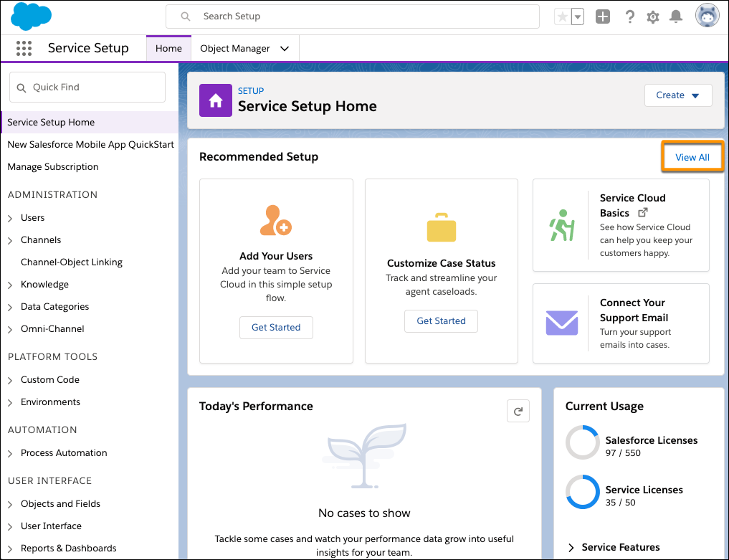Click the Salesforce cloud logo
Screen dimensions: 729x560
coord(31,16)
